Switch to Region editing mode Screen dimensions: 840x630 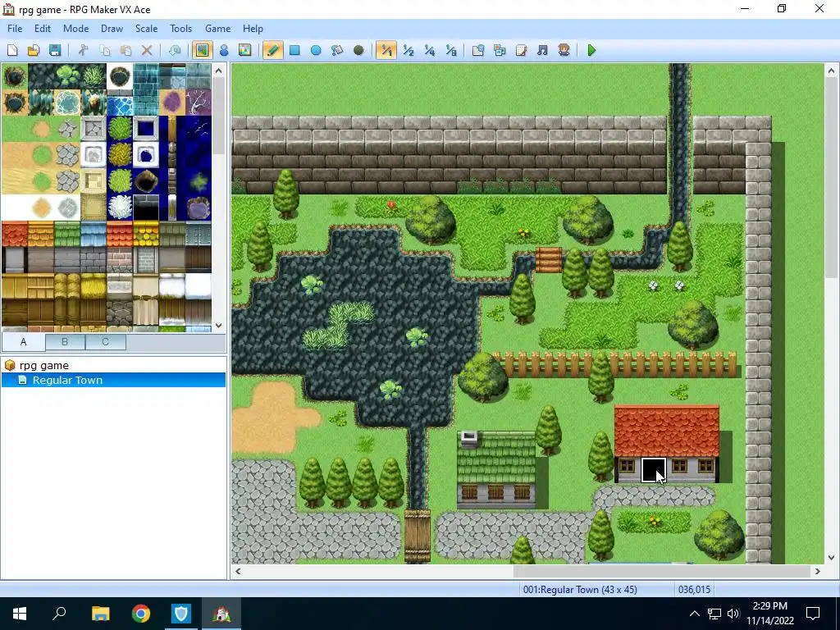tap(244, 50)
